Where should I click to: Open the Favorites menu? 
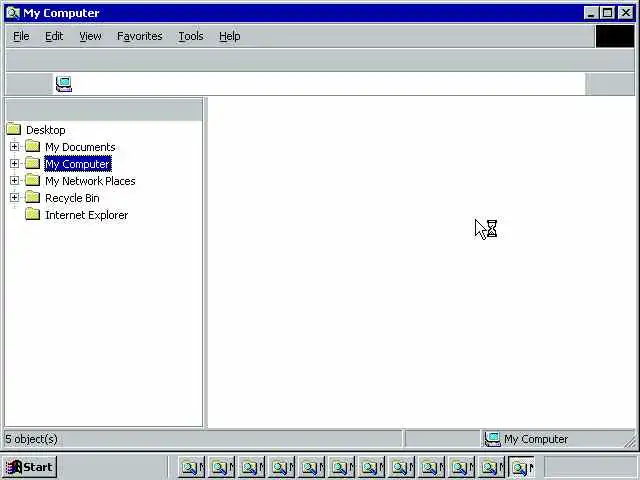pyautogui.click(x=140, y=36)
